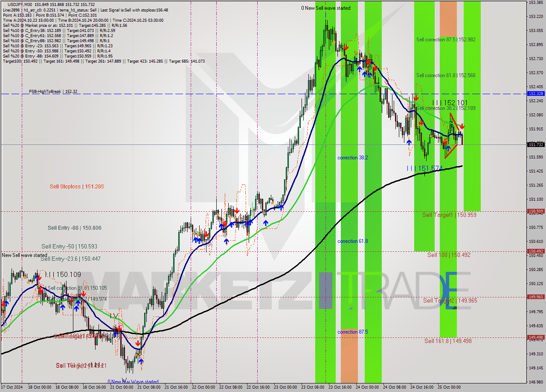Select the Sell Target2 | 149.965 label
Image resolution: width=546 pixels, height=392 pixels.
[450, 300]
